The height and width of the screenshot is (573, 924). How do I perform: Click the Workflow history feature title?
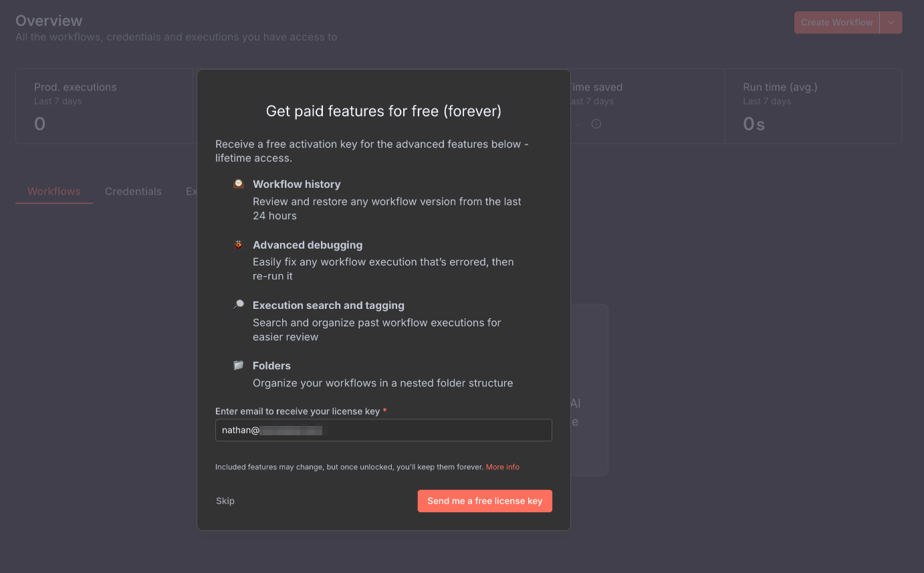tap(296, 184)
